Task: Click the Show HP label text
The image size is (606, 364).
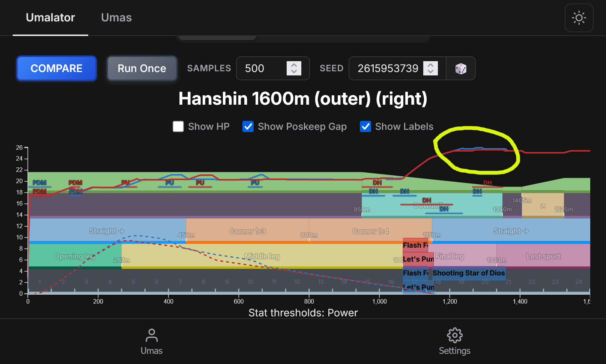Action: [x=209, y=126]
